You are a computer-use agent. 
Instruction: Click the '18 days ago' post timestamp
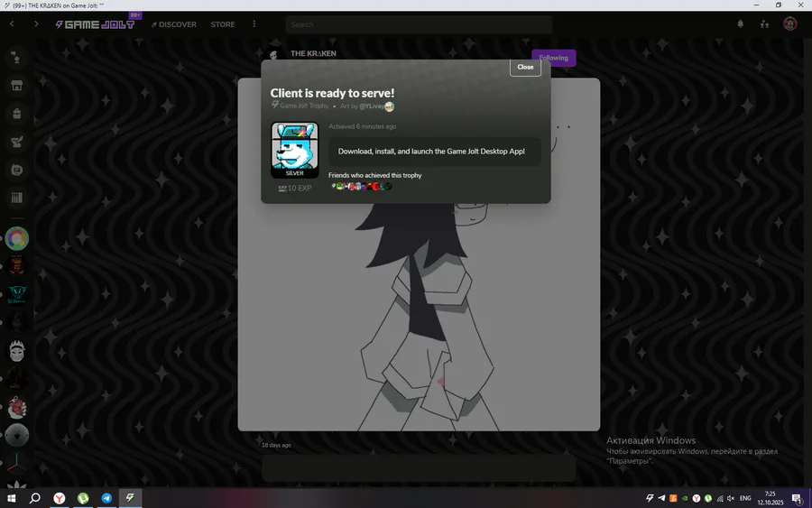tap(276, 445)
